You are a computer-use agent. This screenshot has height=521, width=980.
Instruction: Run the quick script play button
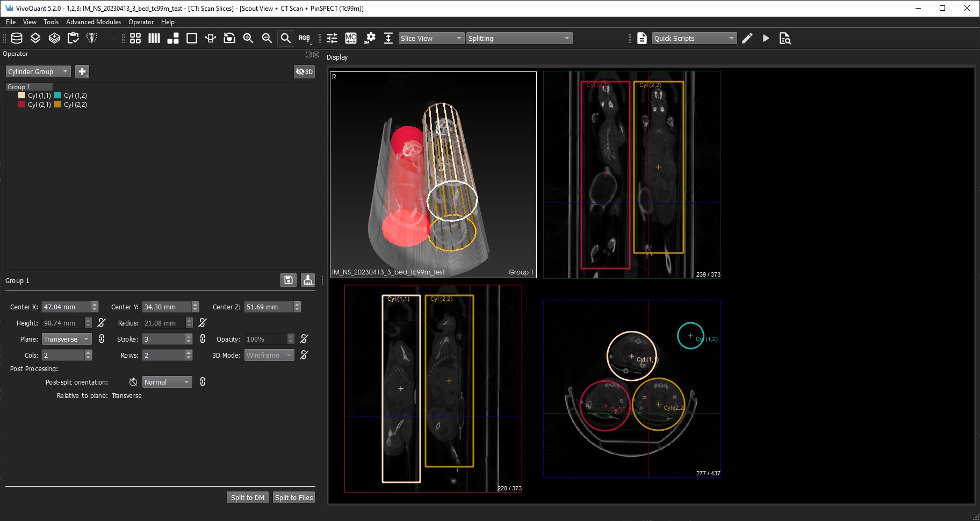tap(766, 38)
